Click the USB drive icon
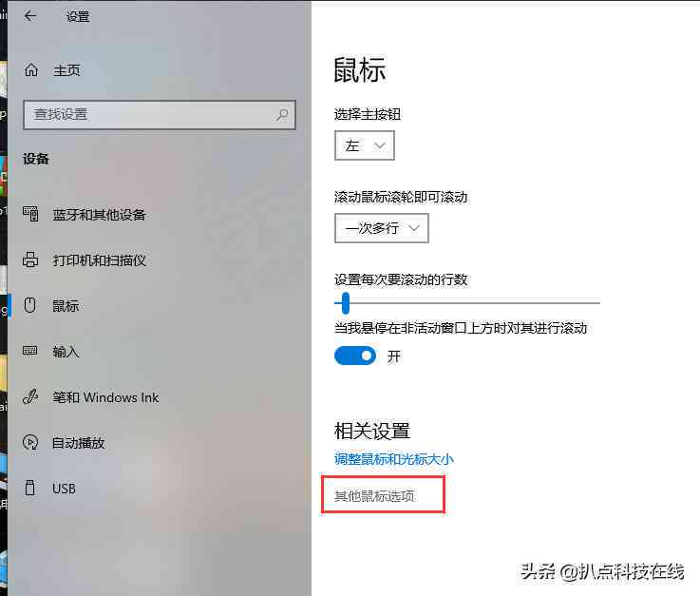 [x=29, y=488]
